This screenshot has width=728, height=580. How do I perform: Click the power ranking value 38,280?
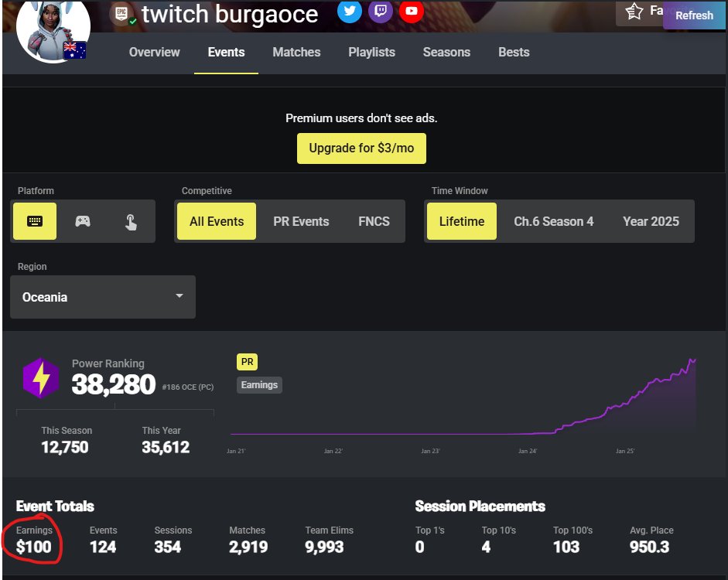113,384
